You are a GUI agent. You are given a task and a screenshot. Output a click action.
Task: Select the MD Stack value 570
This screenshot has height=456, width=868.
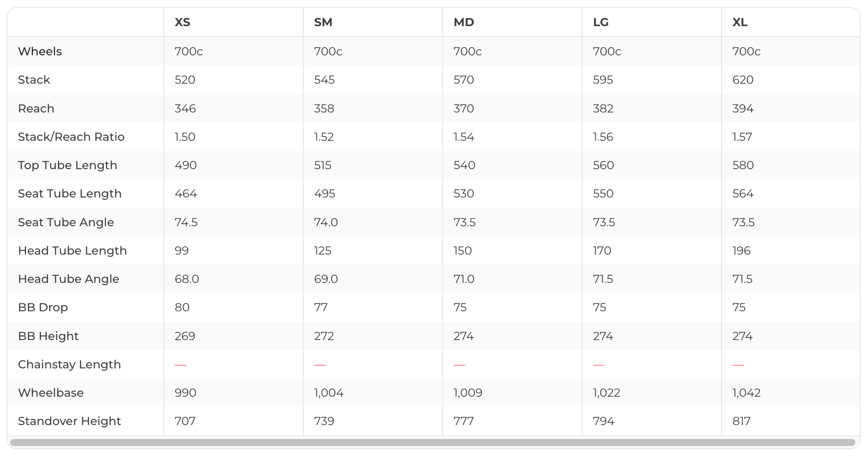tap(463, 80)
